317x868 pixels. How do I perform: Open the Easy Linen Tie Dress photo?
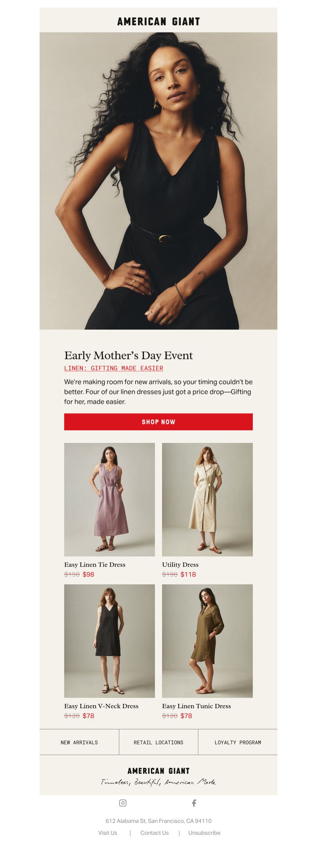click(109, 500)
